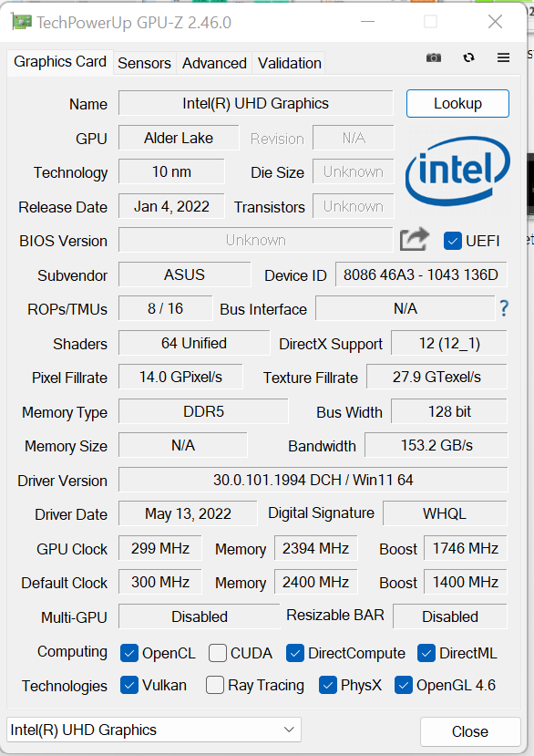
Task: Toggle the UEFI checkbox
Action: [453, 241]
